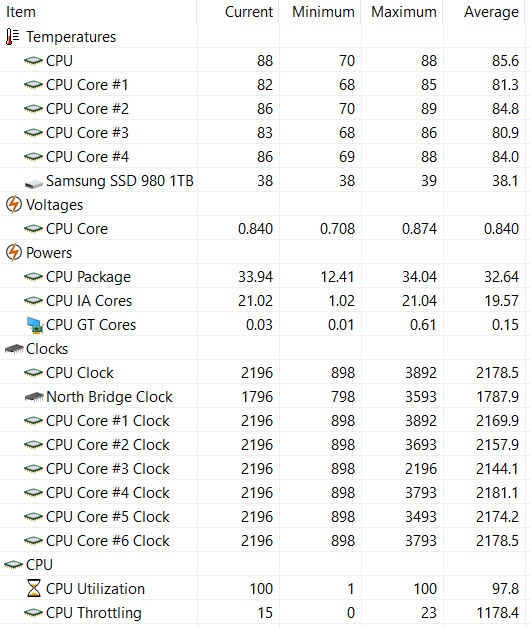Screen dimensions: 531x628
Task: Sort by the Average column header
Action: pos(484,12)
